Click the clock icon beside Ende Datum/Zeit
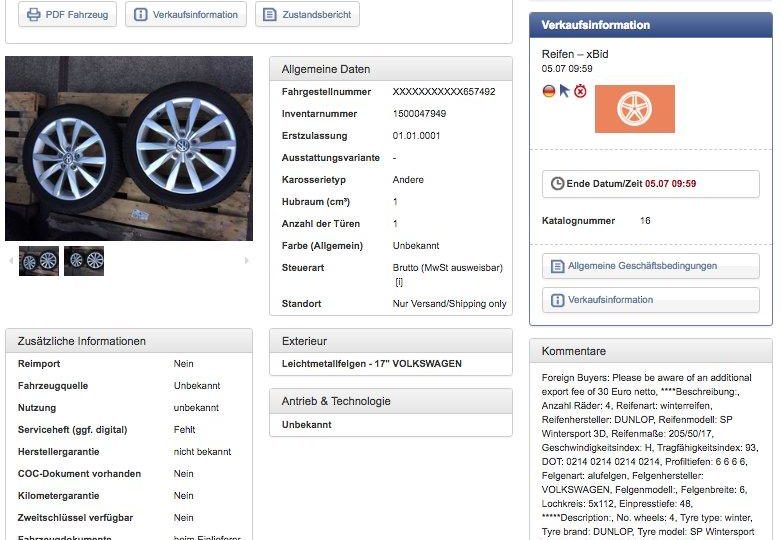Screen dimensions: 781x540 (557, 183)
